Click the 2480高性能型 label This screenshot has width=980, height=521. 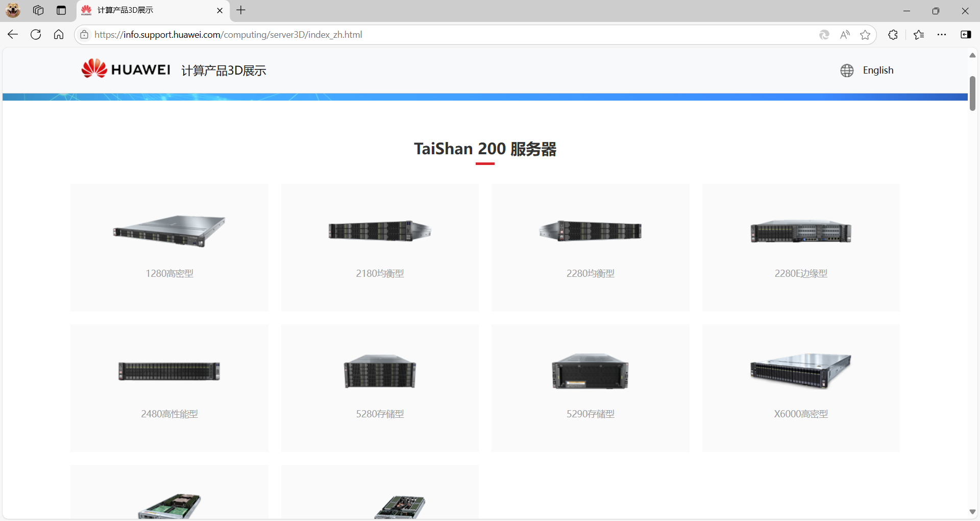169,414
